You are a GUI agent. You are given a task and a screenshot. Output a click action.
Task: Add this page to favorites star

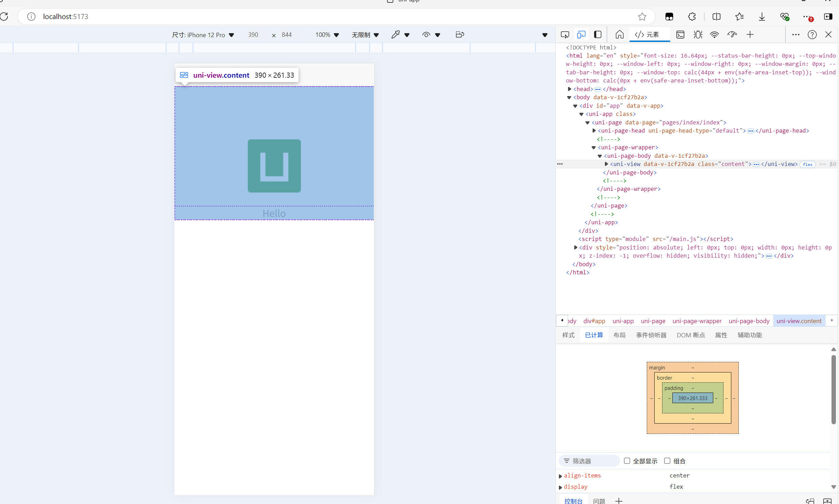pyautogui.click(x=642, y=16)
